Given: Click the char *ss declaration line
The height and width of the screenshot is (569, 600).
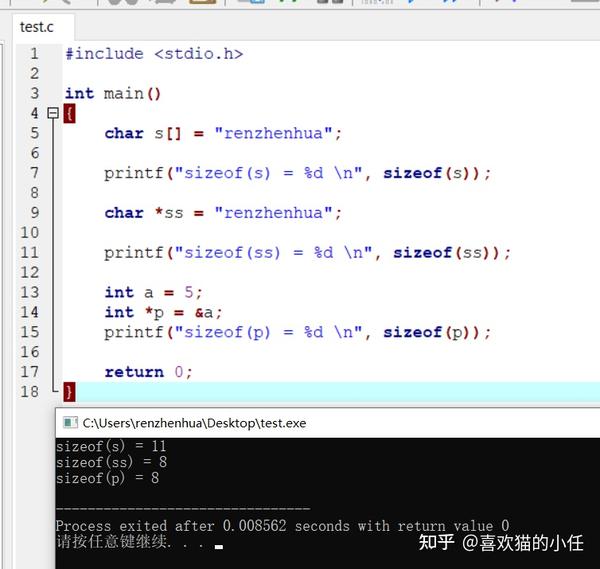Looking at the screenshot, I should pyautogui.click(x=223, y=213).
